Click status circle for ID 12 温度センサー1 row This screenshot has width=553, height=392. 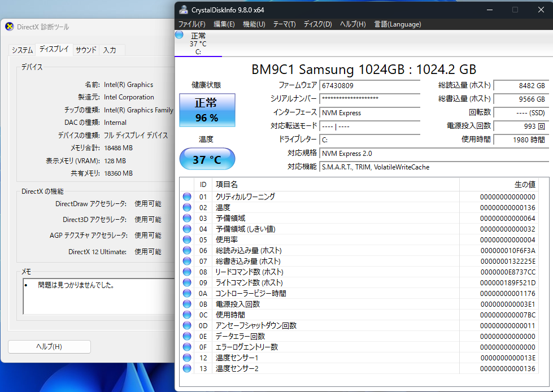(187, 358)
